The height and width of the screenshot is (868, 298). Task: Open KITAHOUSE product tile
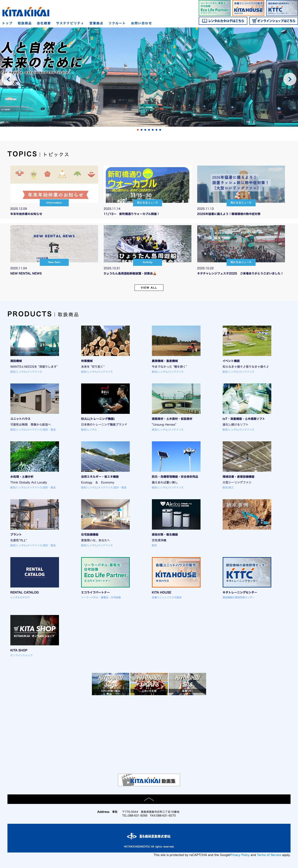(176, 572)
